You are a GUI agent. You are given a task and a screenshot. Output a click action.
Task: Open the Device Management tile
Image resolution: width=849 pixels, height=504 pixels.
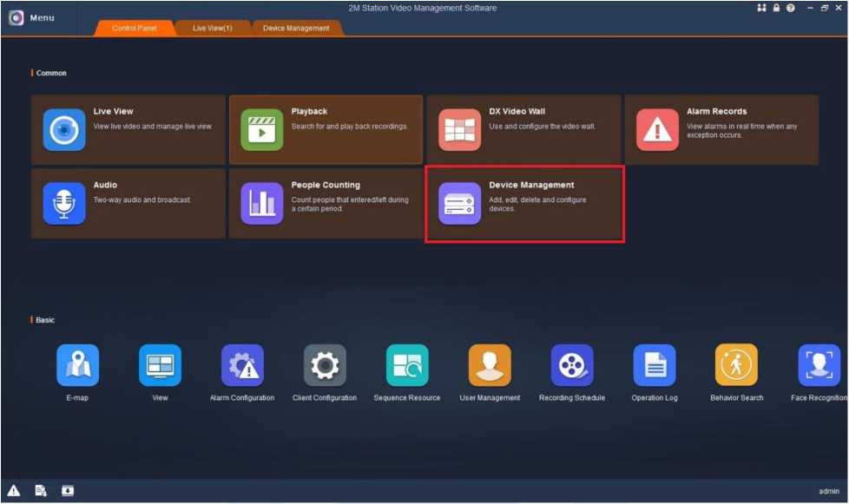click(523, 204)
